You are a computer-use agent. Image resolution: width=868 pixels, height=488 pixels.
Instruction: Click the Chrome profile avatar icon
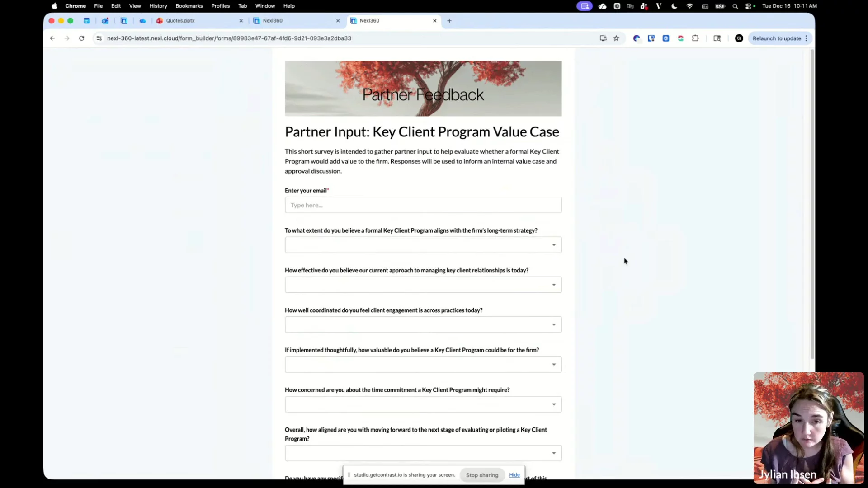[739, 38]
